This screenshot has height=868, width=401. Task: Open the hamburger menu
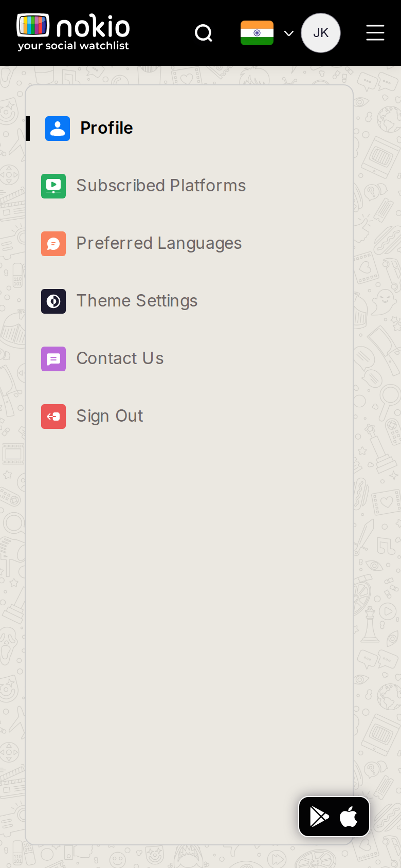pos(375,32)
